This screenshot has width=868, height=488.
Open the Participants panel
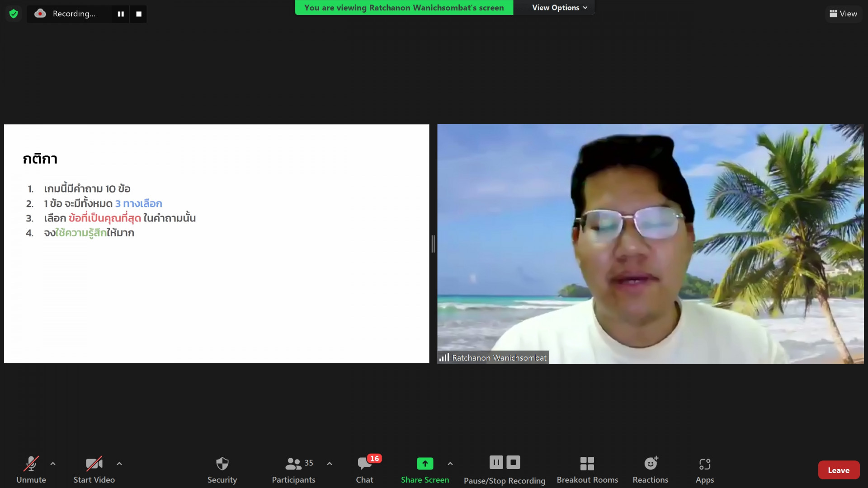pyautogui.click(x=293, y=470)
